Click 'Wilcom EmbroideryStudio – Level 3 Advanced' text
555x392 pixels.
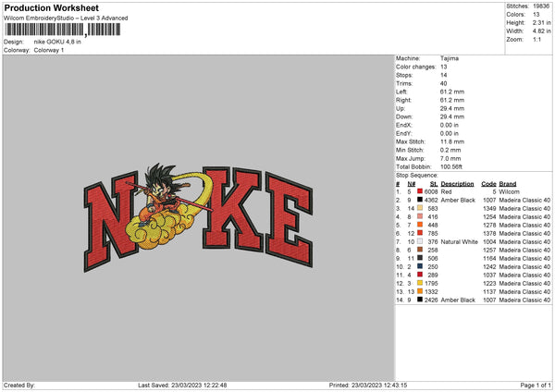66,18
